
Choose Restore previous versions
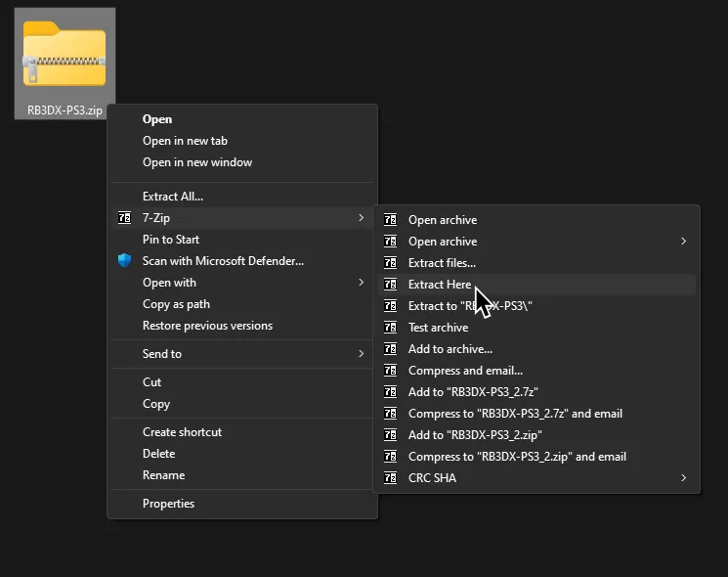(242, 326)
